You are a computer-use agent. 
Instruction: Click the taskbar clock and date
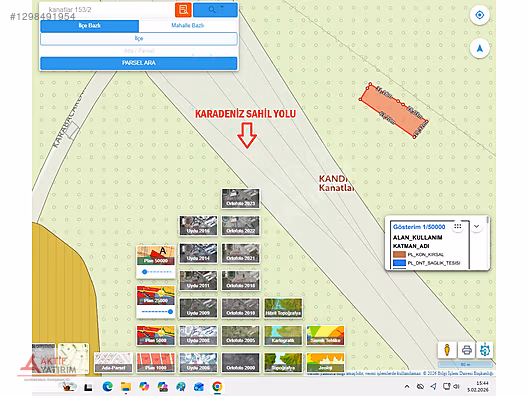tap(477, 387)
